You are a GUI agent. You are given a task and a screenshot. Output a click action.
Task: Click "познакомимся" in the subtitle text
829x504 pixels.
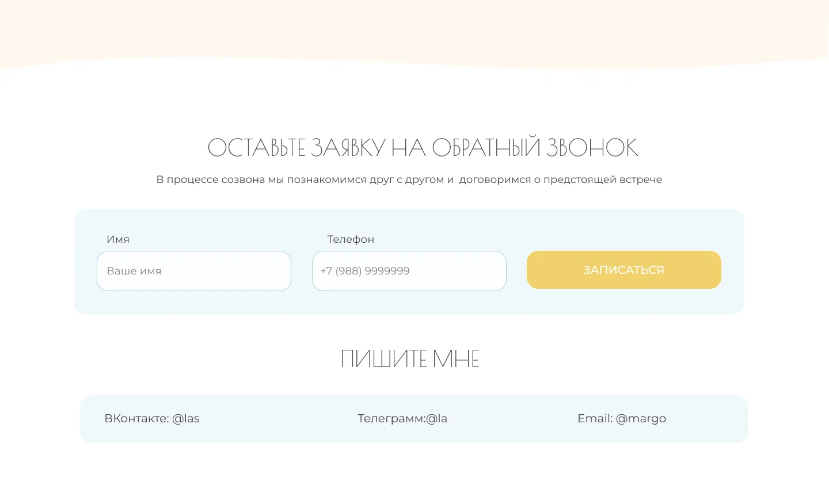(x=326, y=180)
